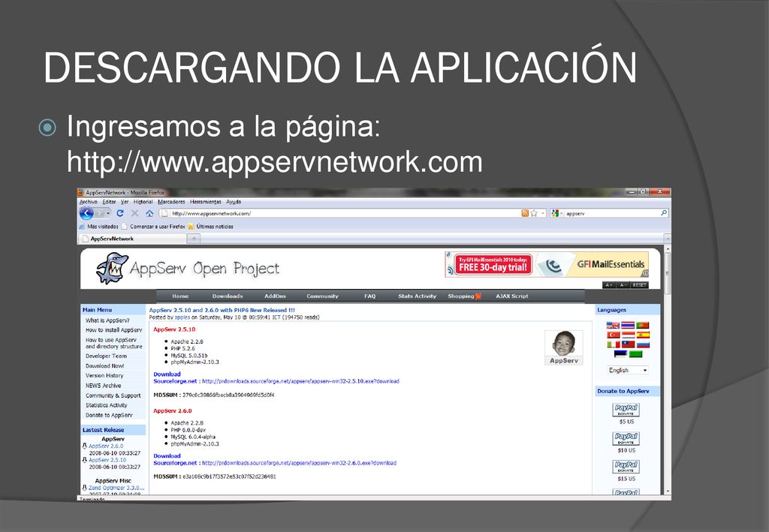Click How to install AppServ link
This screenshot has height=532, width=769.
pos(114,330)
